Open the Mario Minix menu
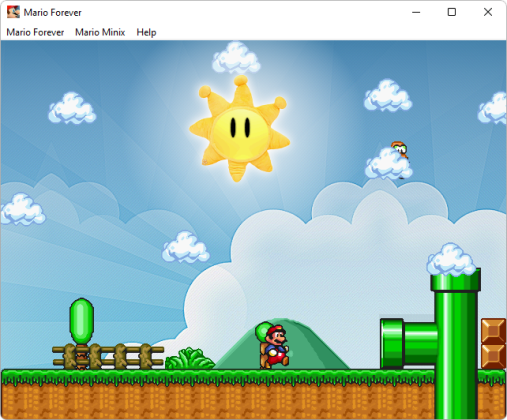Image resolution: width=507 pixels, height=420 pixels. click(x=100, y=32)
